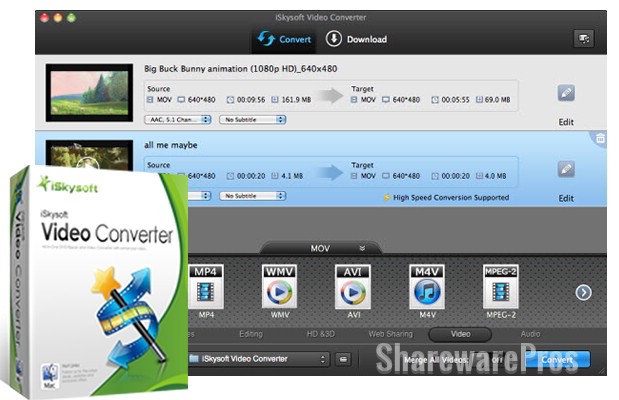Click the all me maybe title text
The width and height of the screenshot is (619, 400).
click(x=171, y=145)
